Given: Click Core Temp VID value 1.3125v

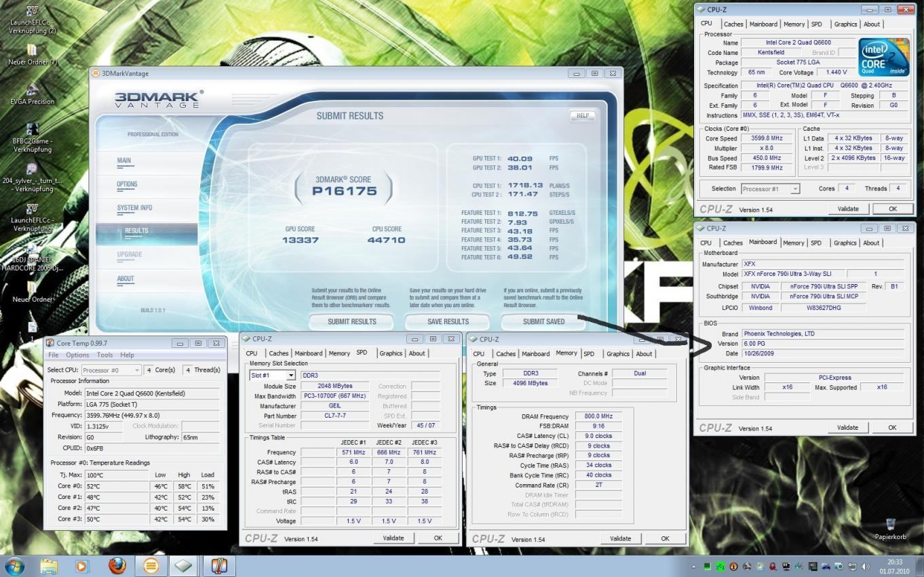Looking at the screenshot, I should 104,426.
